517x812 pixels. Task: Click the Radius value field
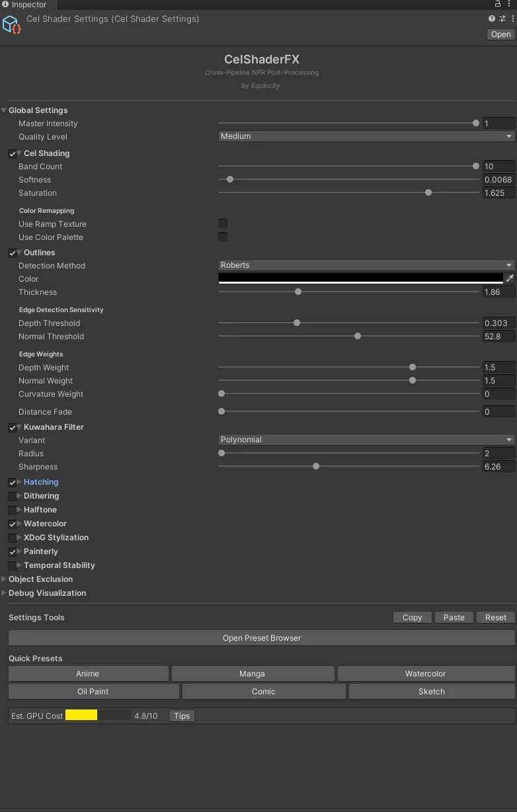[498, 454]
